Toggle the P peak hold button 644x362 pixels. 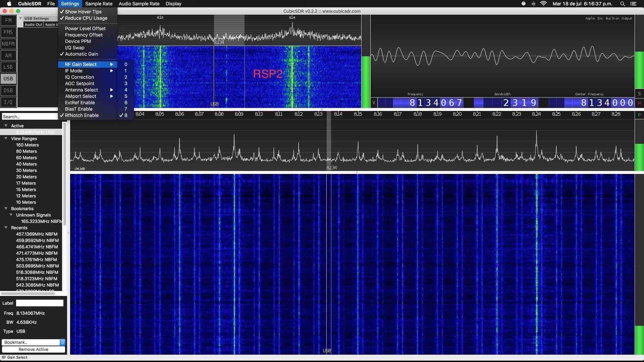coord(639,115)
